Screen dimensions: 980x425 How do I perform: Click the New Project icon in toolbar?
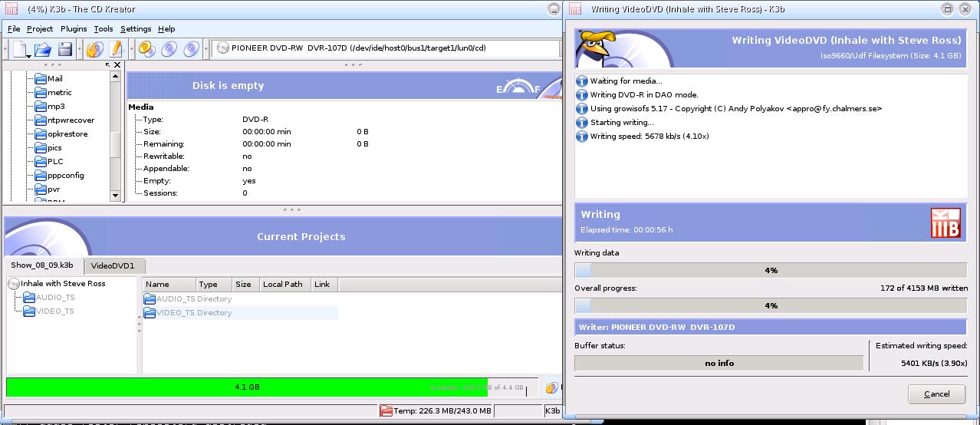[x=19, y=49]
